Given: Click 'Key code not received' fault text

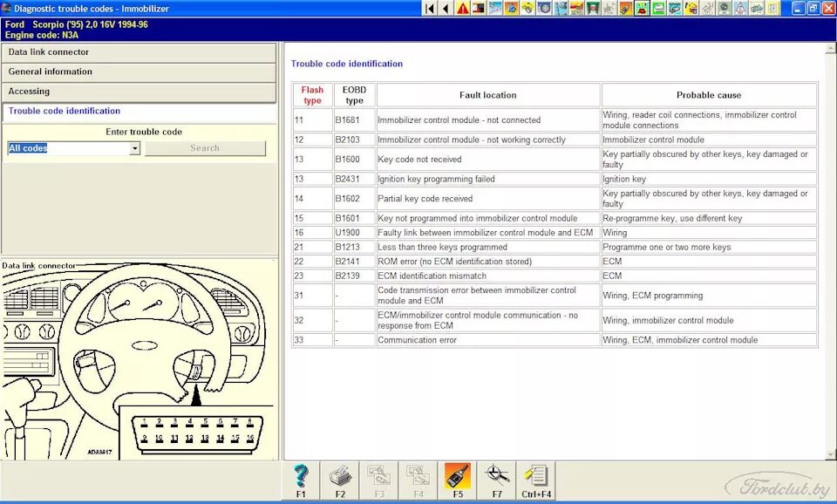Looking at the screenshot, I should pos(419,159).
